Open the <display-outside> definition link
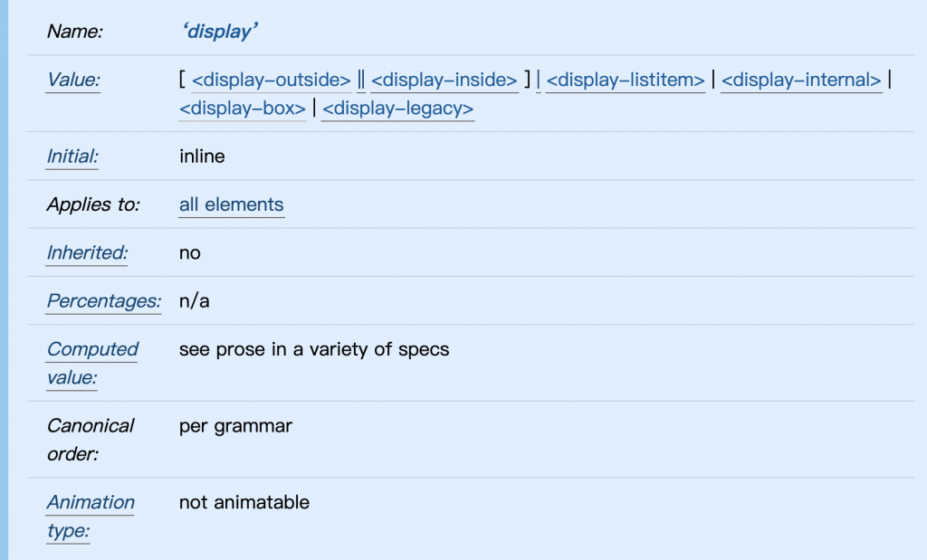This screenshot has height=560, width=927. [272, 80]
